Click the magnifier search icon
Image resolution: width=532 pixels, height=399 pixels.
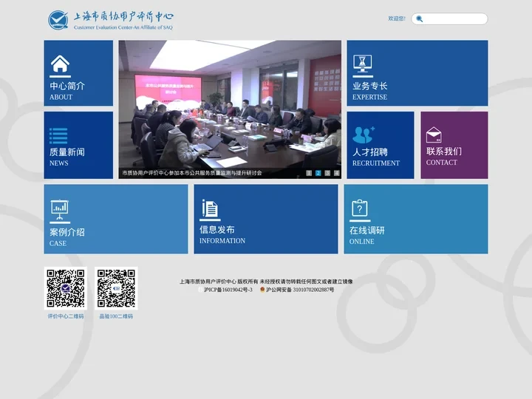click(x=420, y=18)
